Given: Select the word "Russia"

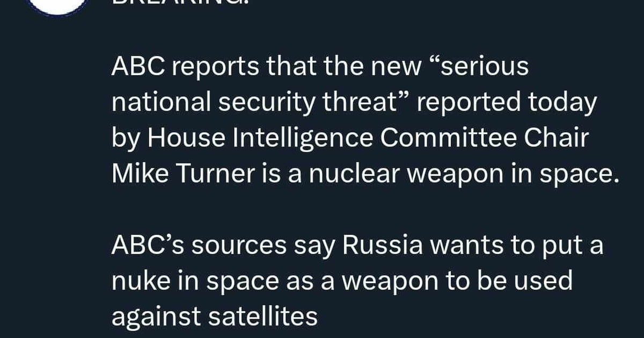Looking at the screenshot, I should [380, 246].
